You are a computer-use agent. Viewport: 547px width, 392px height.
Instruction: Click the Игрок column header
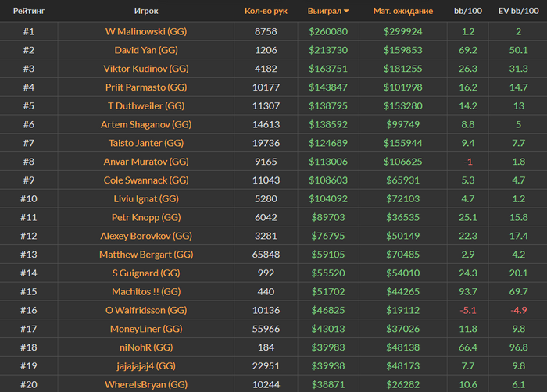click(146, 12)
